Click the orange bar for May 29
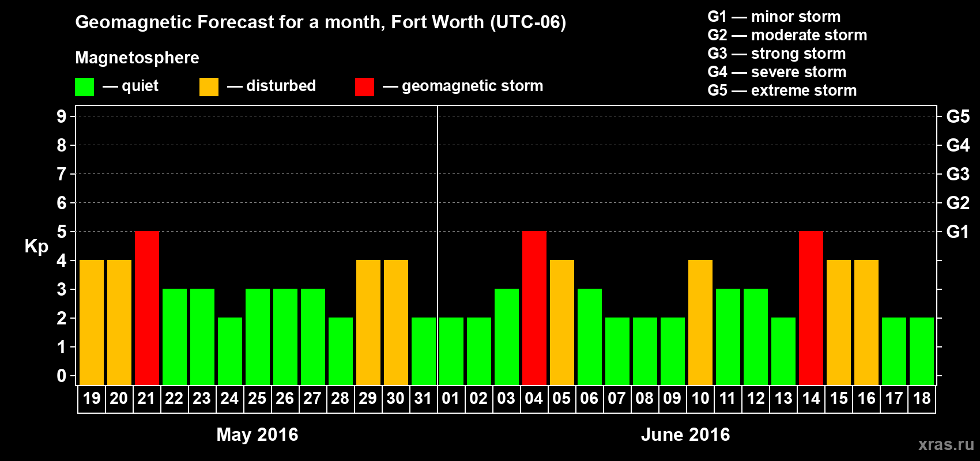 368,323
